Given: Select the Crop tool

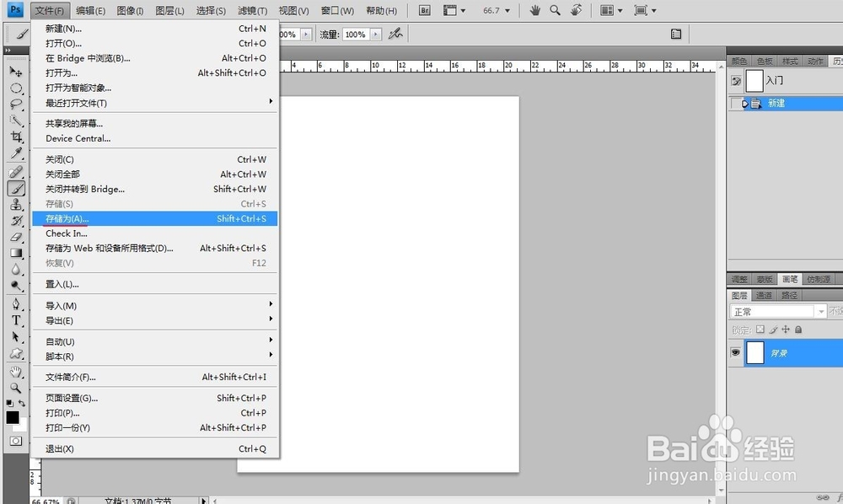Looking at the screenshot, I should [x=16, y=137].
